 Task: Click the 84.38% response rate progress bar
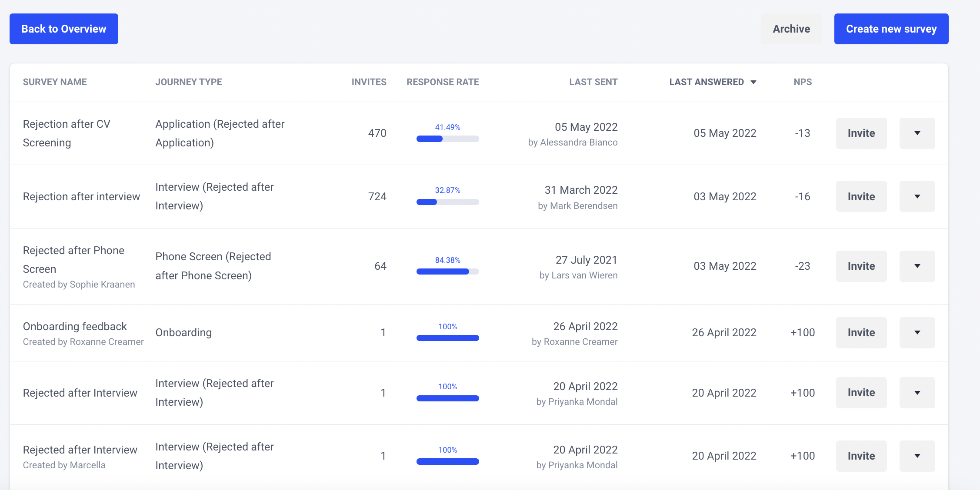click(447, 271)
